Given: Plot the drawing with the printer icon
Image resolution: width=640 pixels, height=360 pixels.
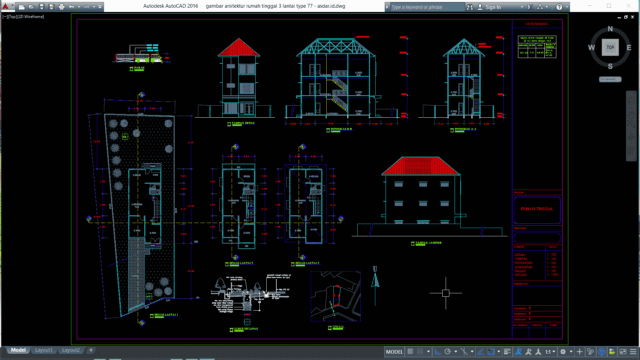Looking at the screenshot, I should 62,7.
